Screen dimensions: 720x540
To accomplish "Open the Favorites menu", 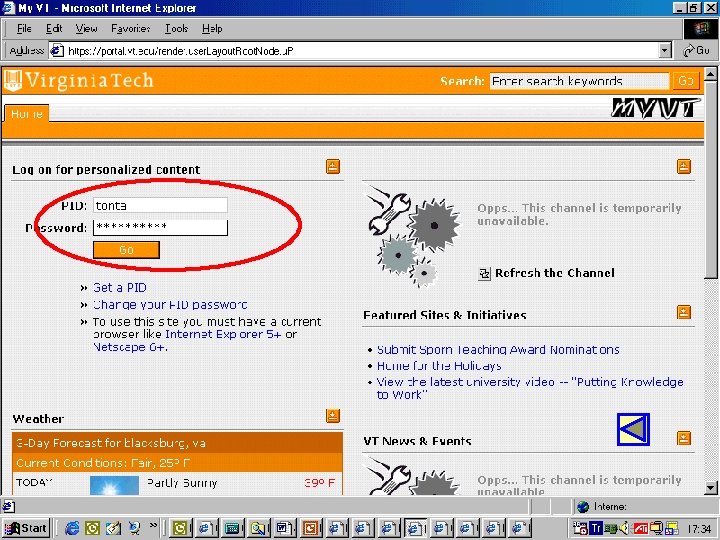I will tap(130, 28).
